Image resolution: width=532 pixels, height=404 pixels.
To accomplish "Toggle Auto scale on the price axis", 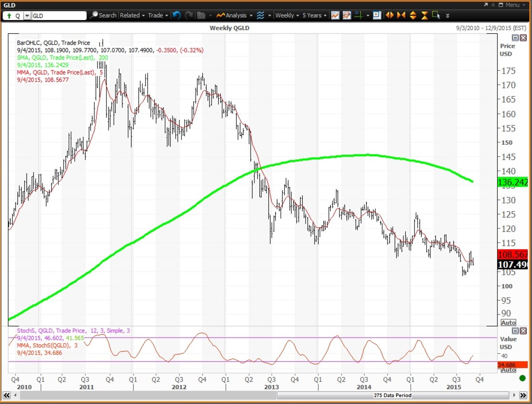I will click(x=508, y=322).
